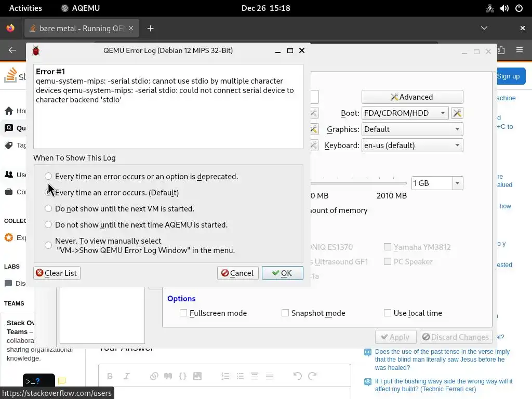Click the memory size slider track

[358, 183]
